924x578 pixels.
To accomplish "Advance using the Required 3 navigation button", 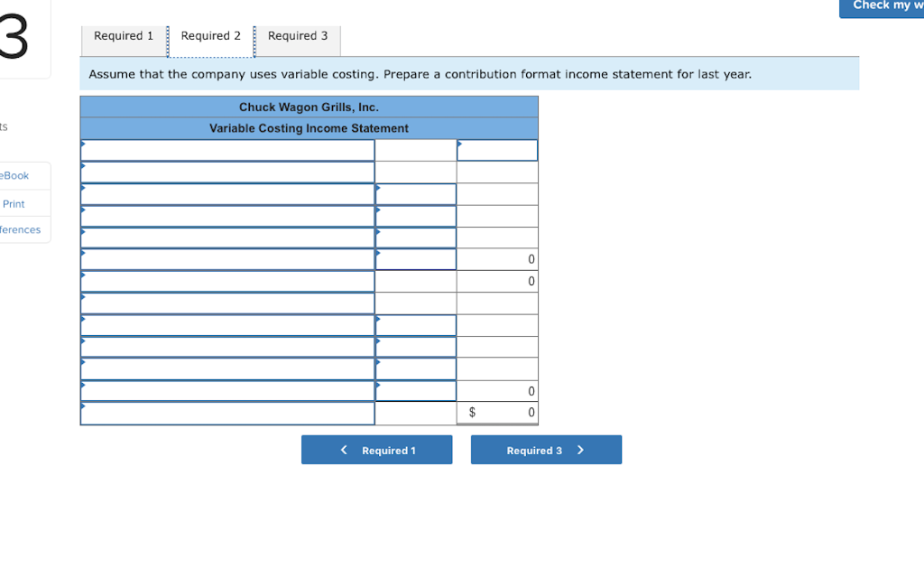I will pyautogui.click(x=546, y=449).
